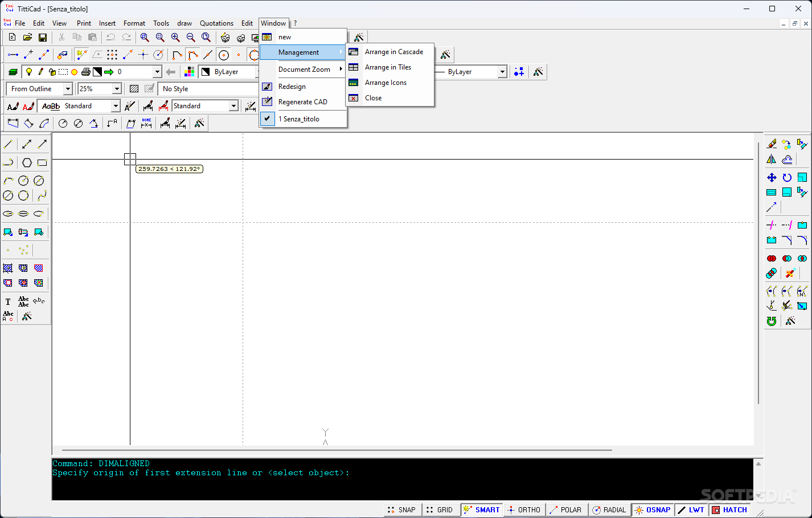Open the draw menu
The image size is (812, 518).
click(184, 23)
